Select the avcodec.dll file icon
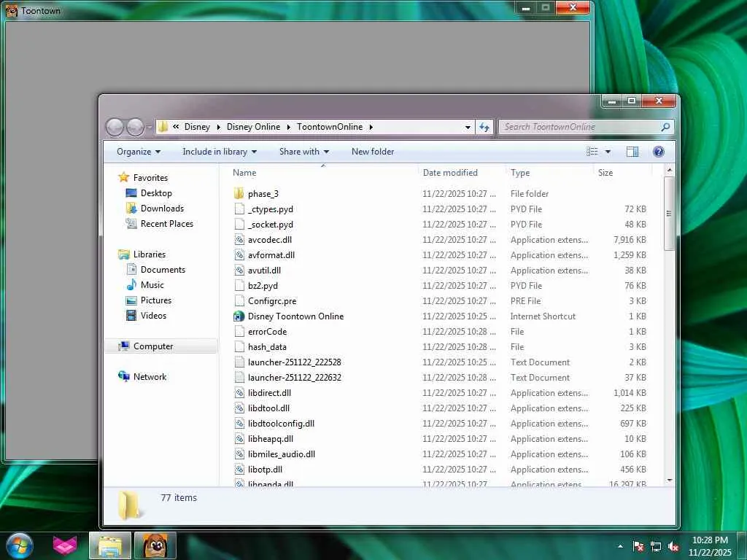Screen dimensions: 747x560 239,239
